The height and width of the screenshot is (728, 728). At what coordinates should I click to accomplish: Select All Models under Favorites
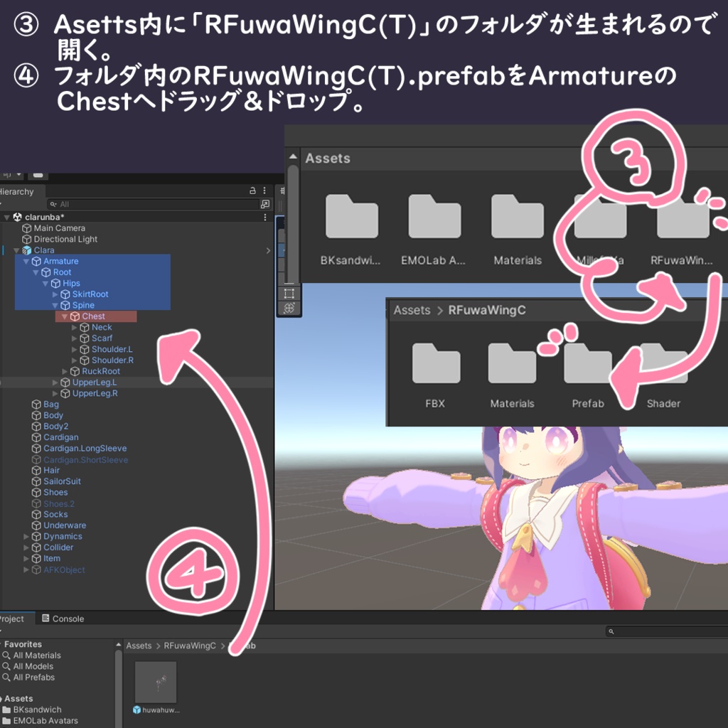33,666
